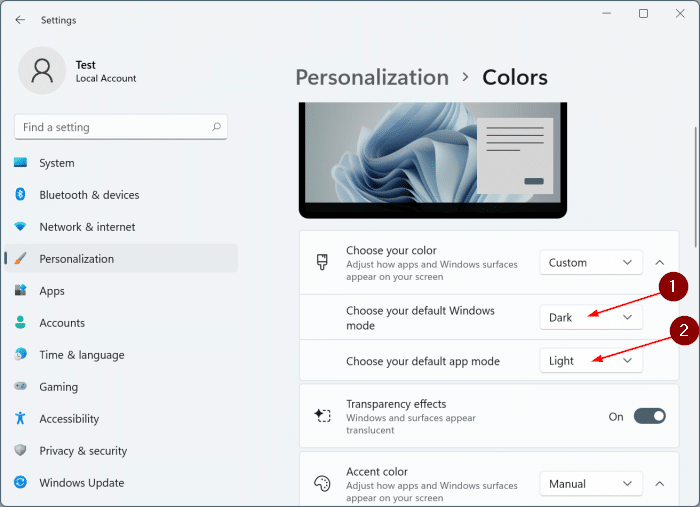
Task: Click the Personalization breadcrumb link
Action: 372,78
